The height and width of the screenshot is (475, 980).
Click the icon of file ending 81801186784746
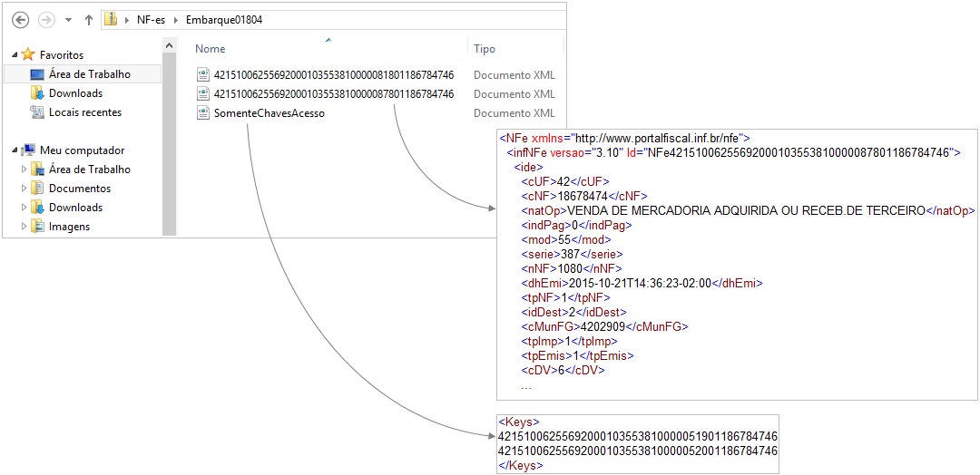pyautogui.click(x=202, y=75)
